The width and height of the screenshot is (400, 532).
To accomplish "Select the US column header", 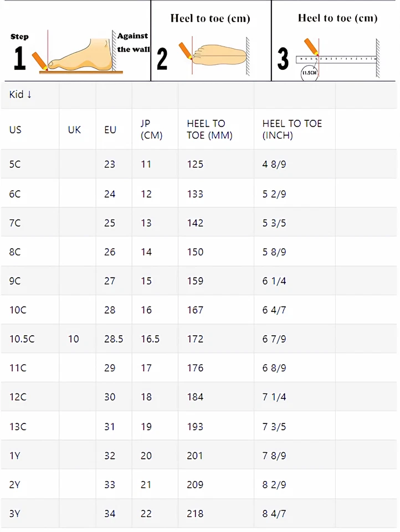I will coord(16,130).
